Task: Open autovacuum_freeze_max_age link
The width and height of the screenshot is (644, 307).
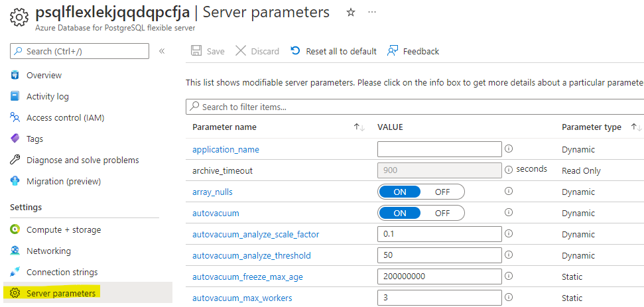Action: coord(247,276)
